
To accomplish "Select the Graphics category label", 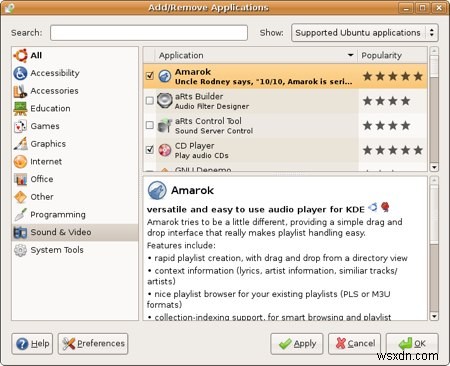I will [48, 144].
